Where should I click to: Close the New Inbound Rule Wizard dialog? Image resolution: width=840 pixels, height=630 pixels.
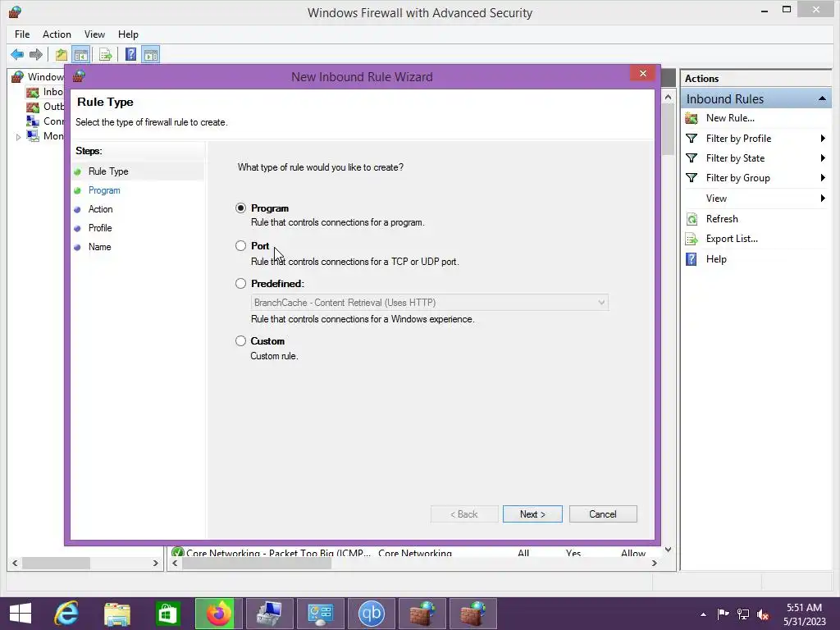click(x=643, y=73)
